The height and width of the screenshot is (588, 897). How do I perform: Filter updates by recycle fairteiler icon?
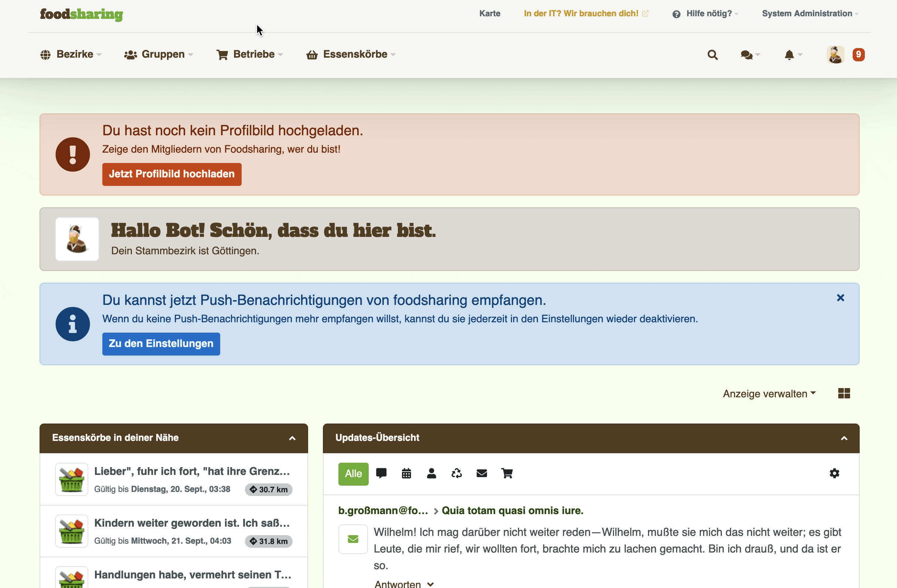click(x=456, y=473)
